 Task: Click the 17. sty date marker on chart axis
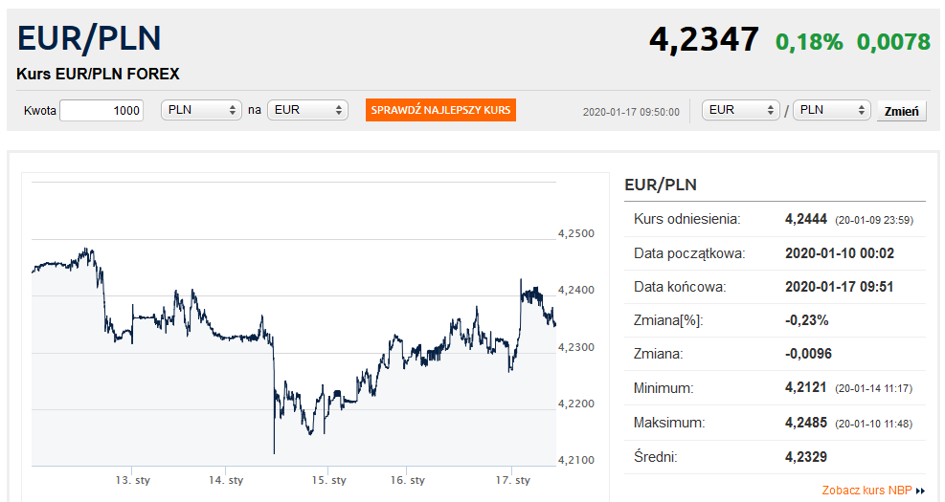pos(513,480)
